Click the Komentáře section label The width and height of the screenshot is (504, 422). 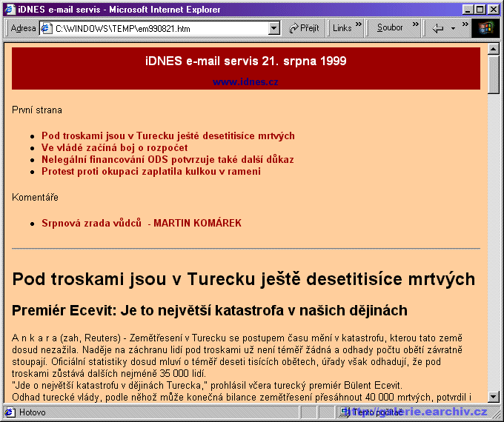(35, 197)
